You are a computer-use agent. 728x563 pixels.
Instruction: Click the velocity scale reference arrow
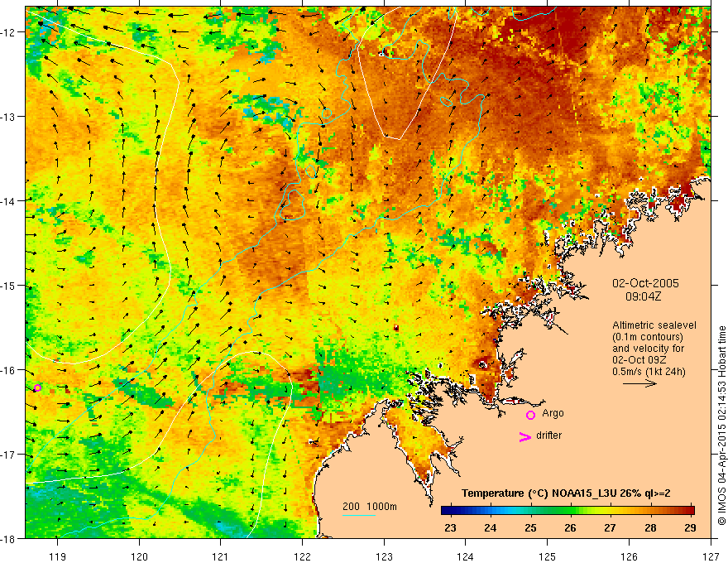(639, 383)
